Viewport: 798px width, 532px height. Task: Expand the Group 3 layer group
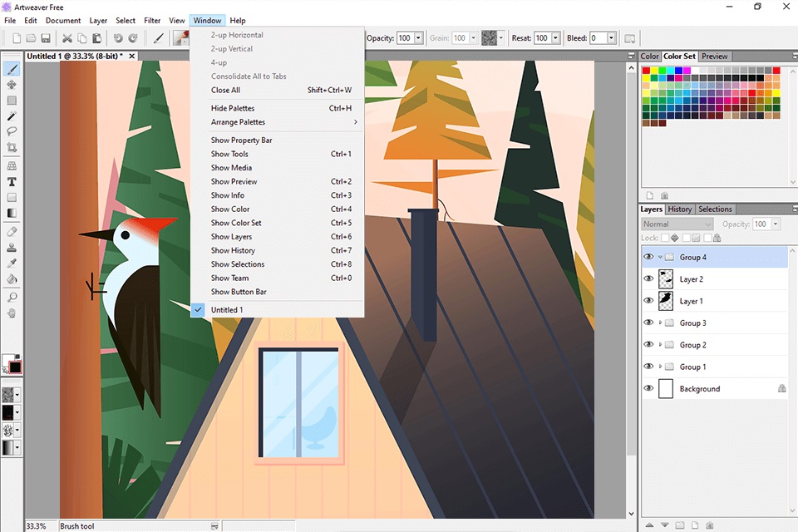(x=660, y=323)
